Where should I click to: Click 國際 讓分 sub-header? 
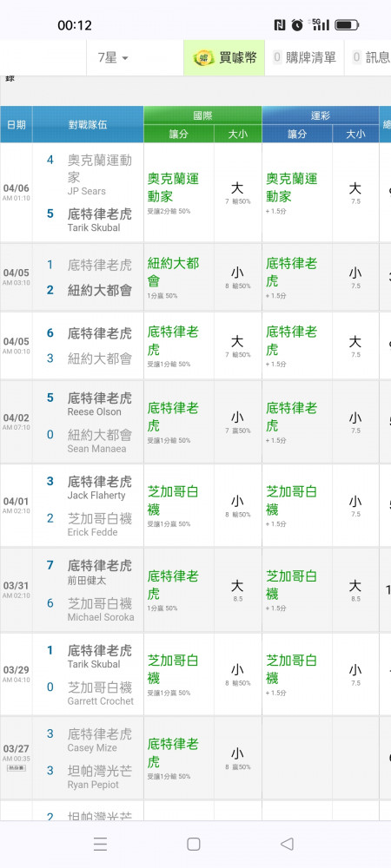[179, 134]
